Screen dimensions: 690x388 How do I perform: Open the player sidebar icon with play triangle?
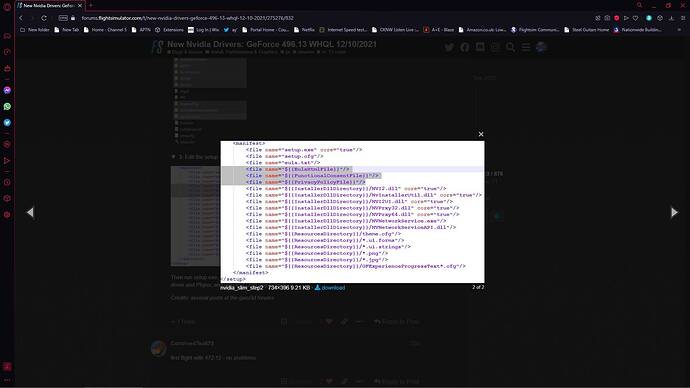7,161
